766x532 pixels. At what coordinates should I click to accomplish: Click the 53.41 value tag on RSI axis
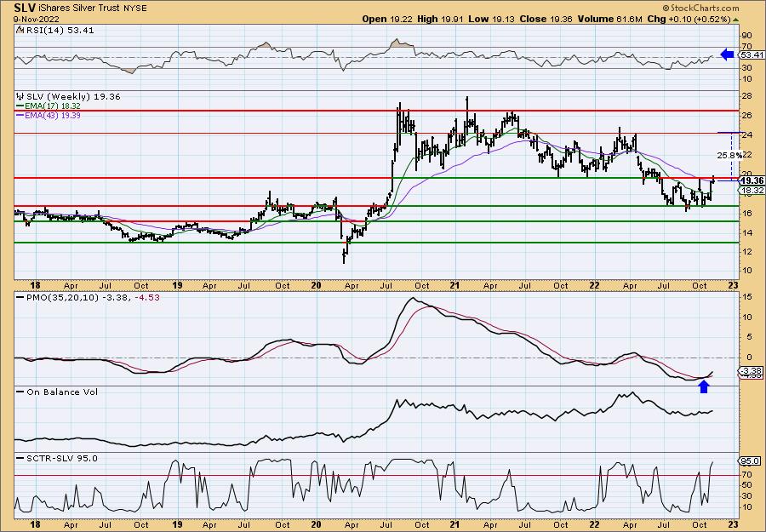point(752,54)
